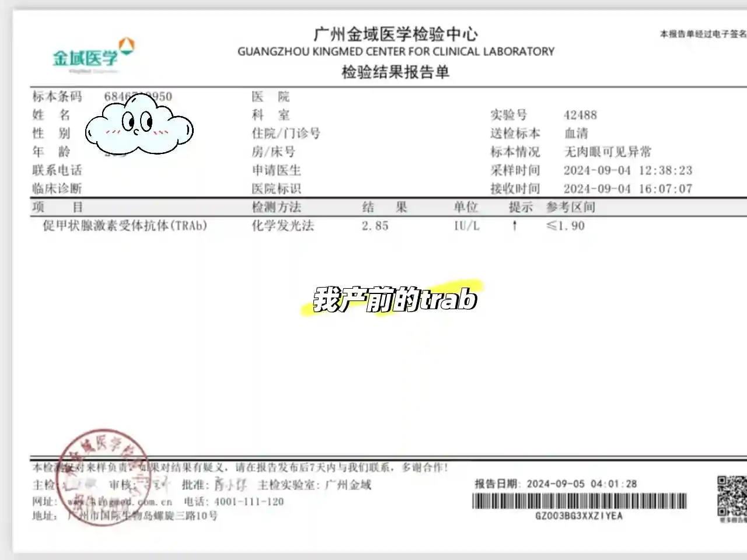Click the sampling time 2024-09-04 12:38:23
The width and height of the screenshot is (747, 560).
(627, 170)
